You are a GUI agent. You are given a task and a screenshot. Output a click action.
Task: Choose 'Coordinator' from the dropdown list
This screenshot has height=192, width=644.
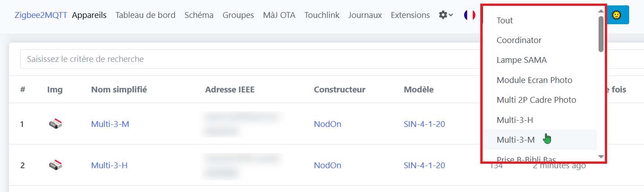pos(519,40)
